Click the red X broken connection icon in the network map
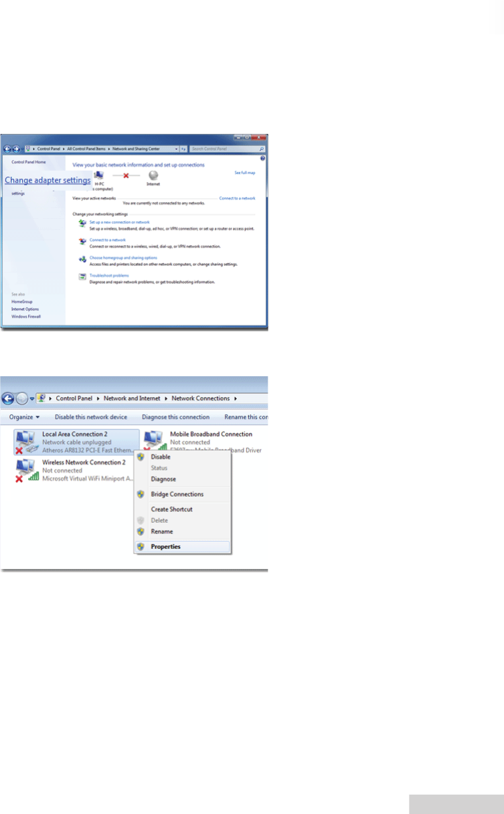Viewport: 504px width, 814px height. 126,175
